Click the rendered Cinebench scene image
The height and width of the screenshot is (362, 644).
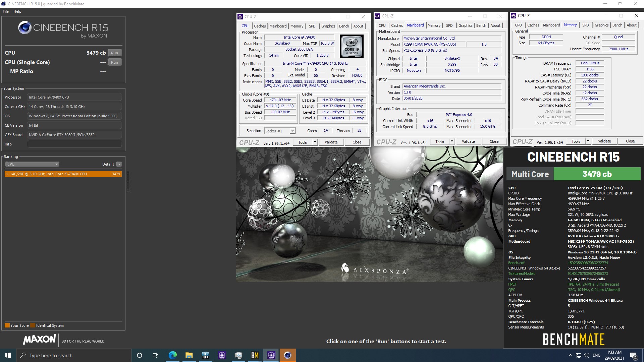(369, 215)
